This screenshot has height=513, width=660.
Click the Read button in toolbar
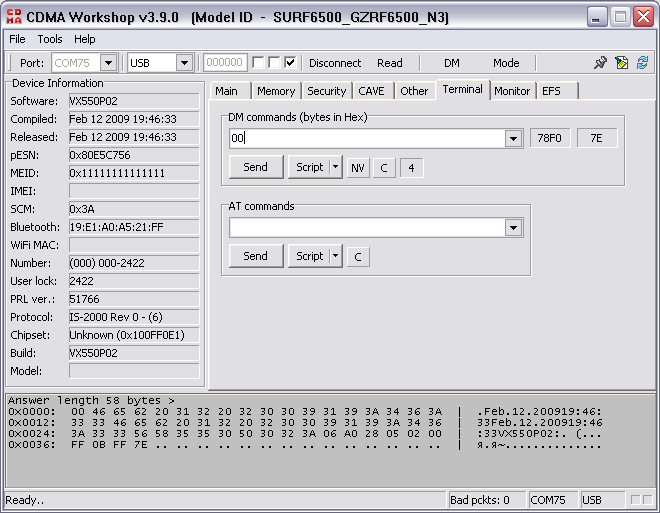click(390, 63)
